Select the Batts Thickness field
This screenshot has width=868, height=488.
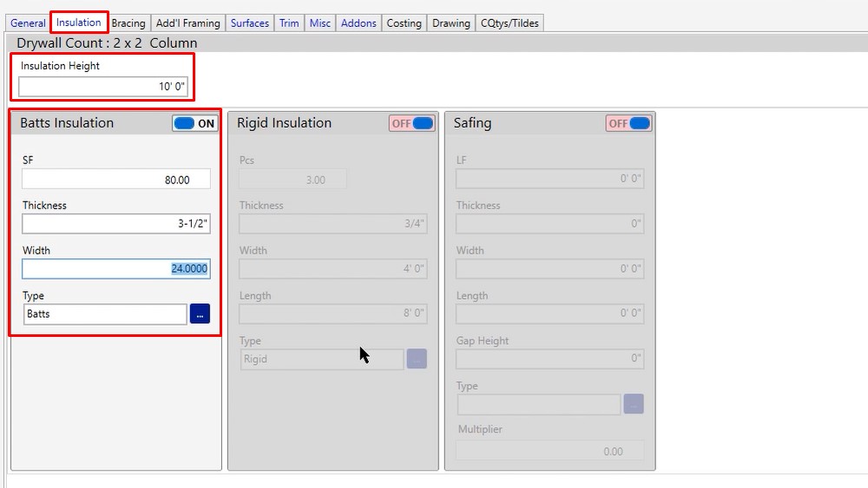(116, 224)
